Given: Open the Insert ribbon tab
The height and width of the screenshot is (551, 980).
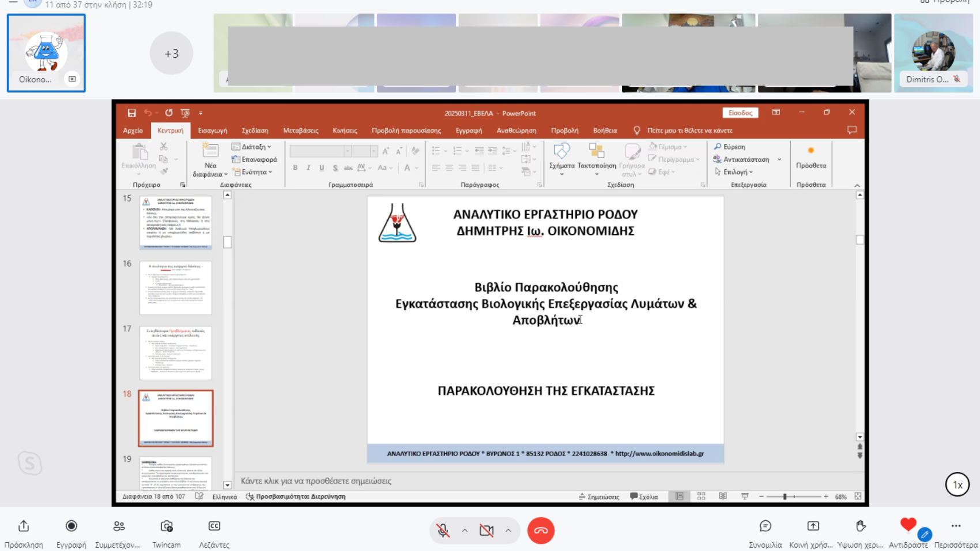Looking at the screenshot, I should click(212, 130).
